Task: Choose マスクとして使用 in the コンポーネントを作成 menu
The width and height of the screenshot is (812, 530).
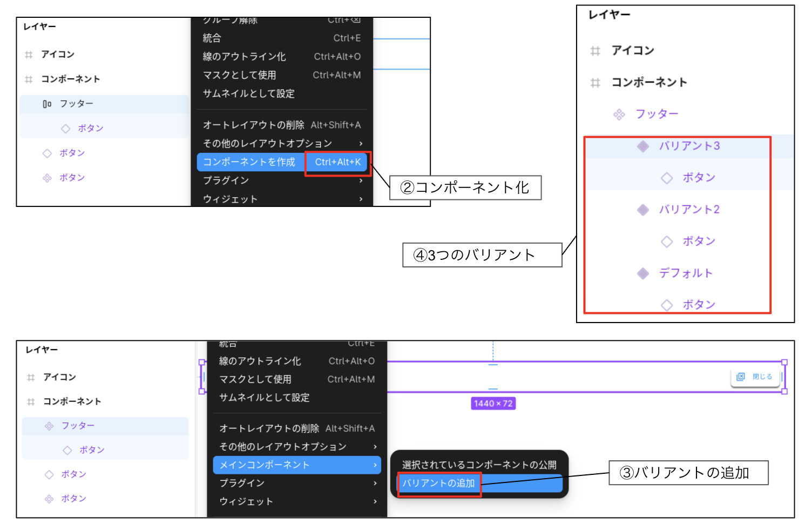Action: (x=282, y=75)
